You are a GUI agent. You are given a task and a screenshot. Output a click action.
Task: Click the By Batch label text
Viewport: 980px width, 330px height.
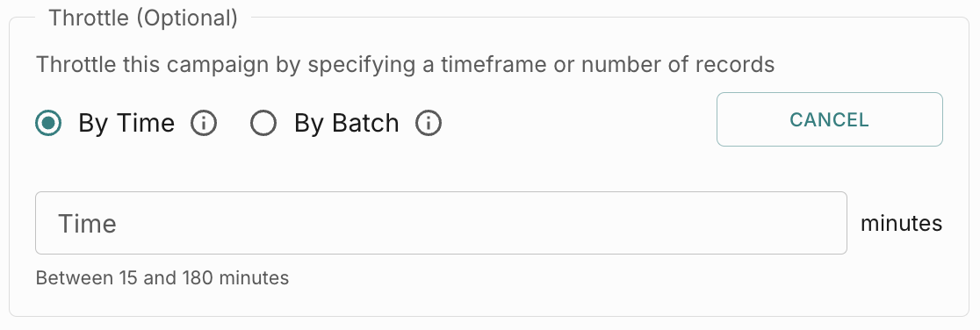point(346,123)
